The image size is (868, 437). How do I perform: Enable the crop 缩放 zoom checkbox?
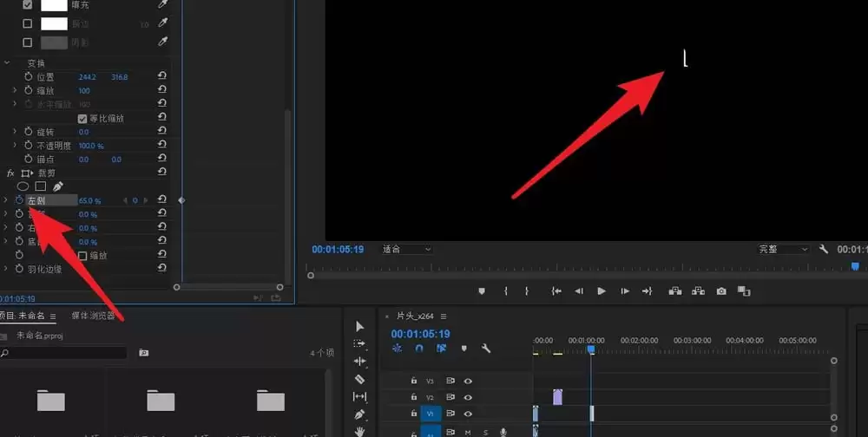82,256
